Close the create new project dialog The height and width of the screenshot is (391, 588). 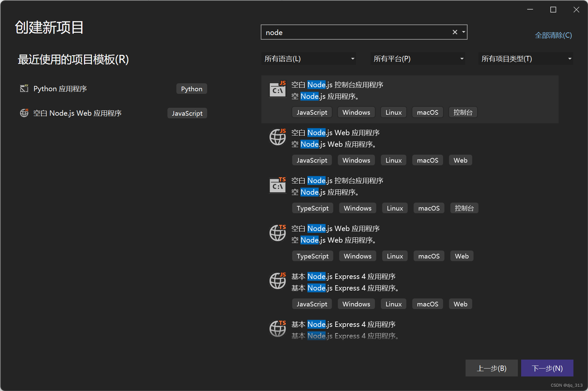[x=576, y=10]
